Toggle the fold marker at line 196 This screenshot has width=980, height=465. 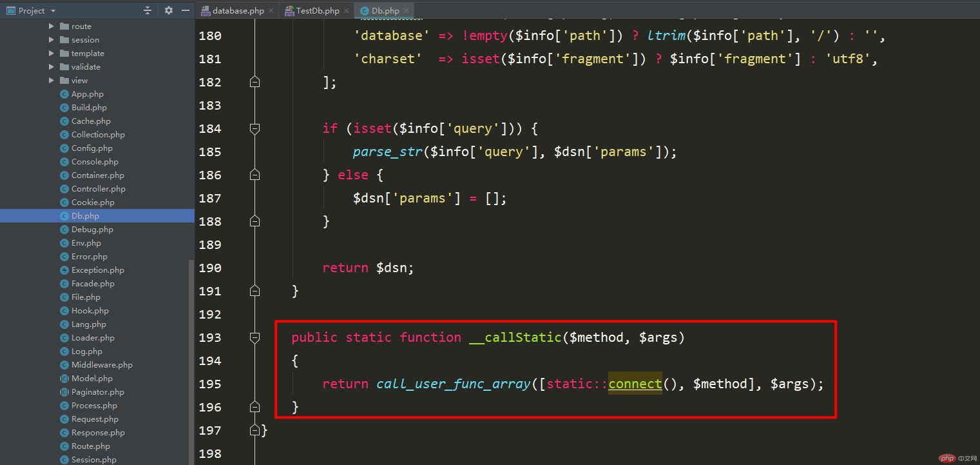pyautogui.click(x=255, y=407)
